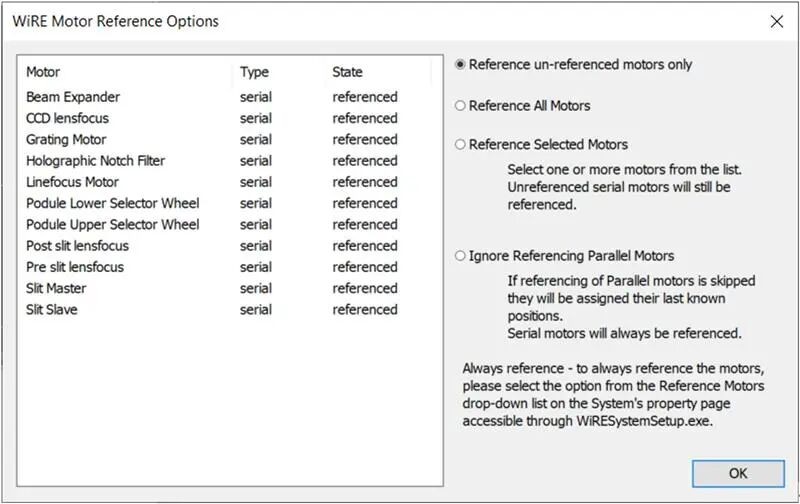Image resolution: width=800 pixels, height=504 pixels.
Task: Pick Ignore Referencing Parallel Motors option
Action: [461, 256]
